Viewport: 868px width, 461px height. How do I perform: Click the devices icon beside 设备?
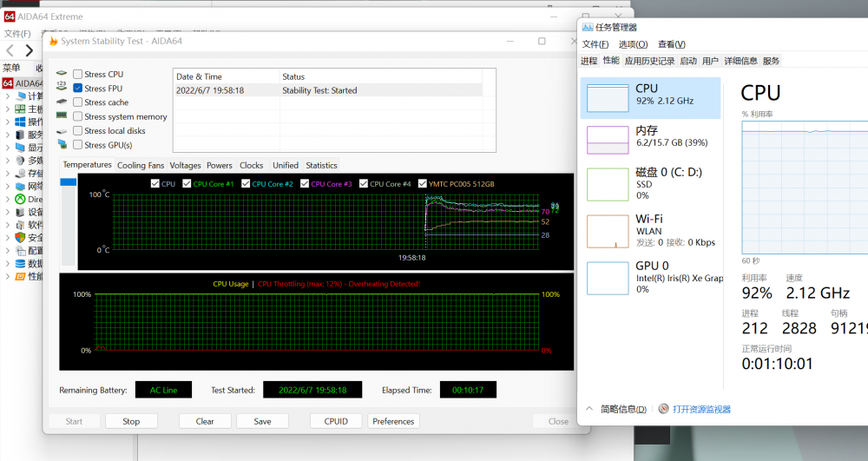click(x=21, y=212)
